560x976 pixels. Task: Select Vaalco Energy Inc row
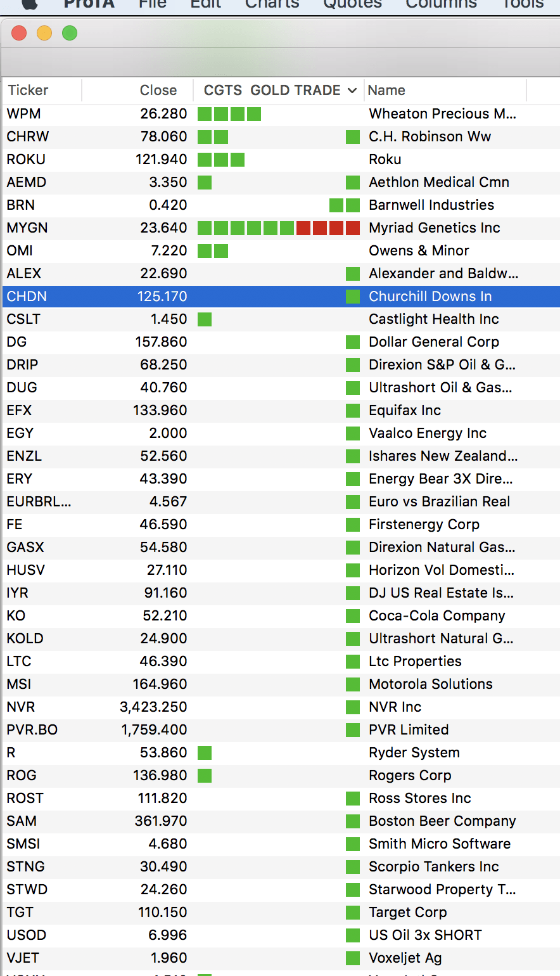point(280,433)
